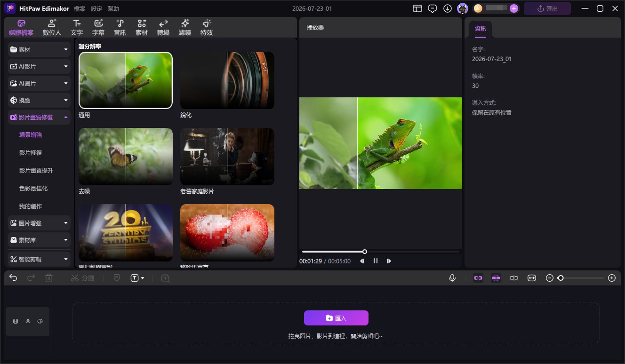Click the 匯出 export button
Viewport: 625px width, 364px height.
(547, 8)
